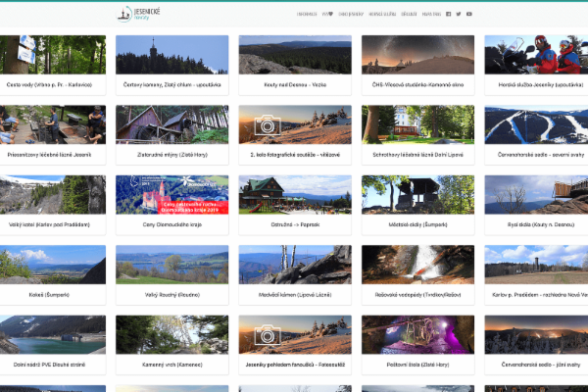Open the YouTube channel icon
Screen dimensions: 588x392
[x=469, y=14]
